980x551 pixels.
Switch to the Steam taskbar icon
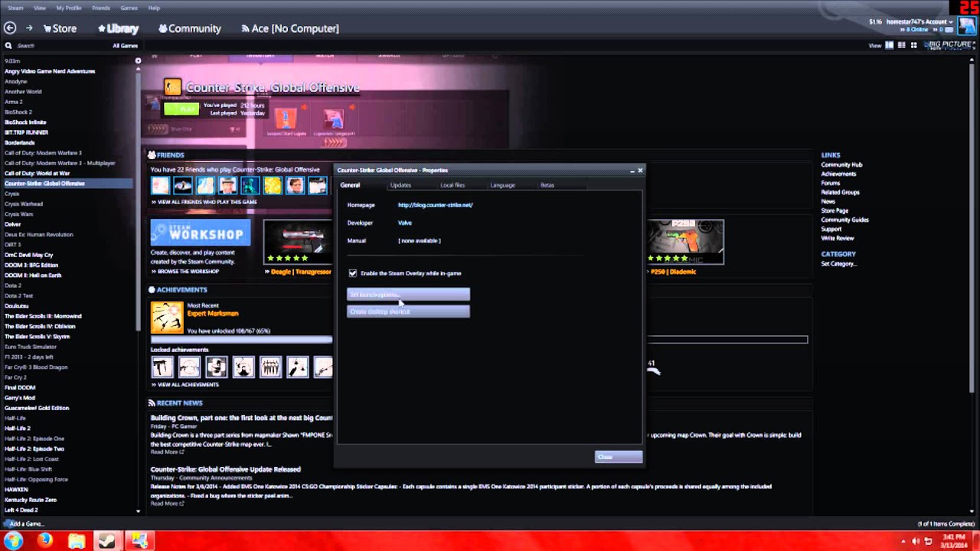coord(107,541)
